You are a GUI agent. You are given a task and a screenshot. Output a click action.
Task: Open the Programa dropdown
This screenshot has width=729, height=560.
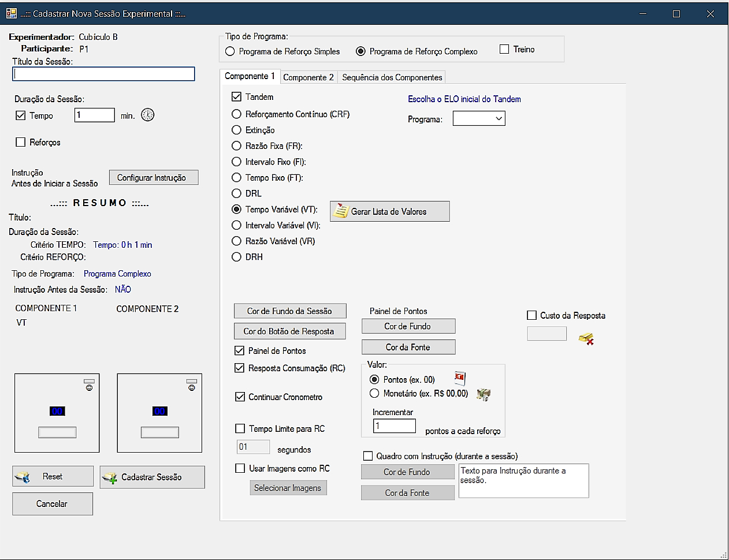pos(479,118)
